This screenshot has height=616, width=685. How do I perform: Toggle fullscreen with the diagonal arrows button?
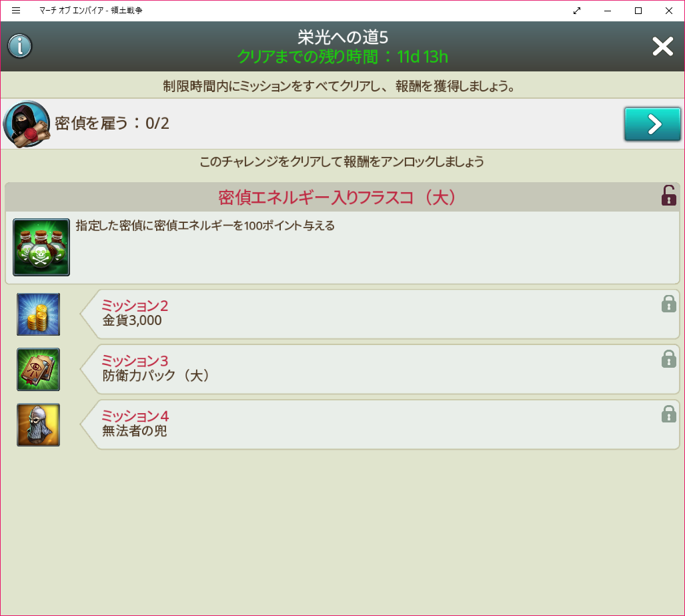(x=577, y=11)
